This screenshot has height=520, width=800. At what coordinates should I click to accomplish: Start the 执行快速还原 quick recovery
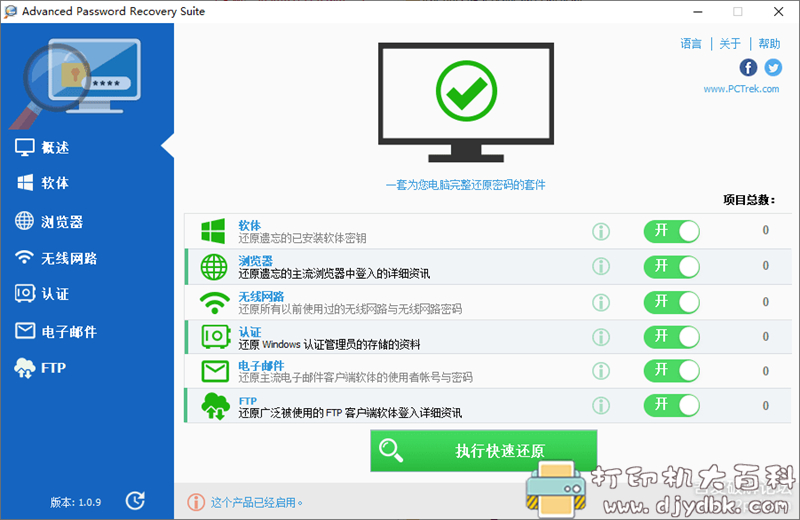tap(484, 451)
